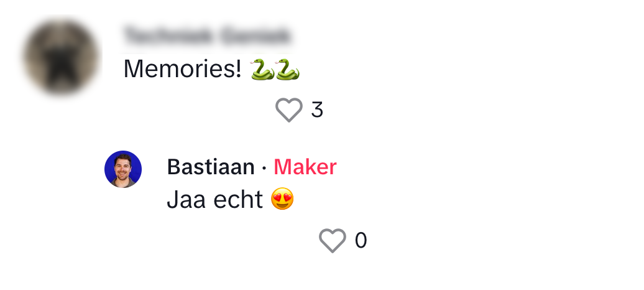Like the "Memories!" comment
Screen dimensions: 644x290
pyautogui.click(x=289, y=110)
